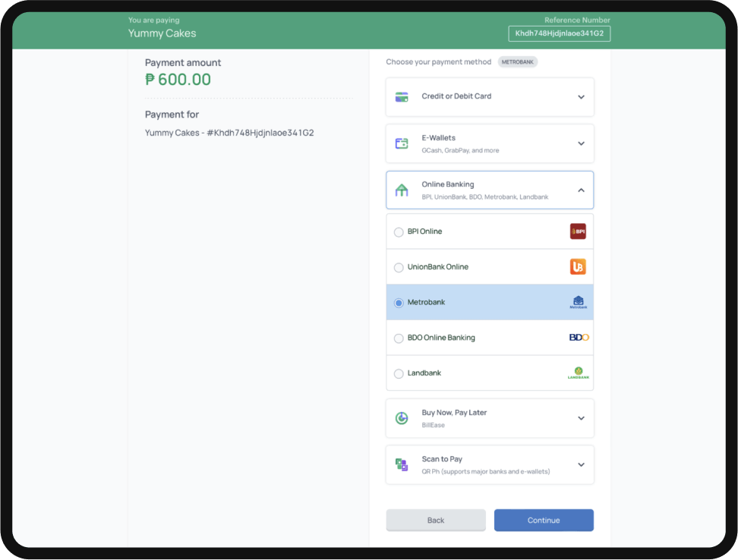The image size is (738, 560).
Task: Click the 'Payment for' heading
Action: pos(172,115)
